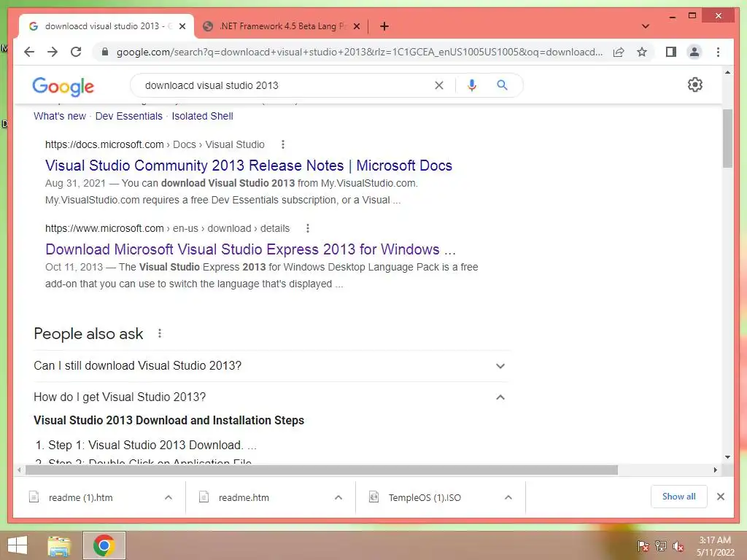Show all downloads

pyautogui.click(x=679, y=497)
